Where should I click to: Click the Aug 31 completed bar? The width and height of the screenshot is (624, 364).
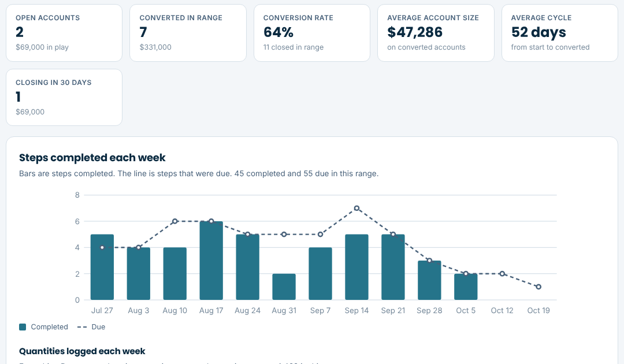[x=284, y=287]
